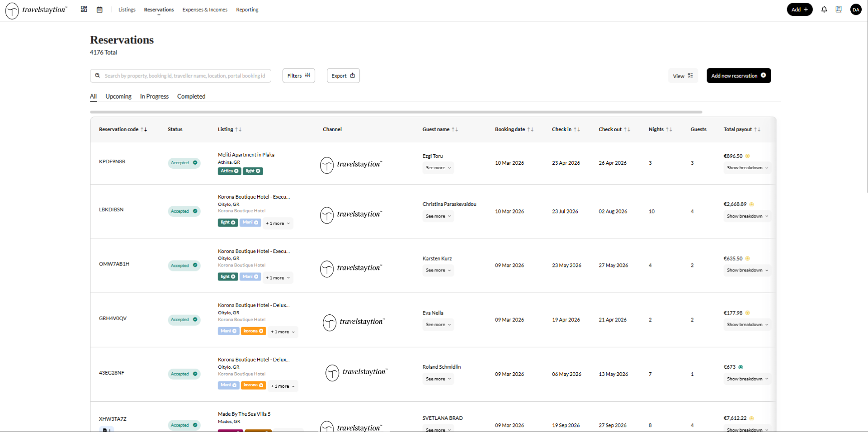Open the dashboard grid icon

(x=84, y=9)
